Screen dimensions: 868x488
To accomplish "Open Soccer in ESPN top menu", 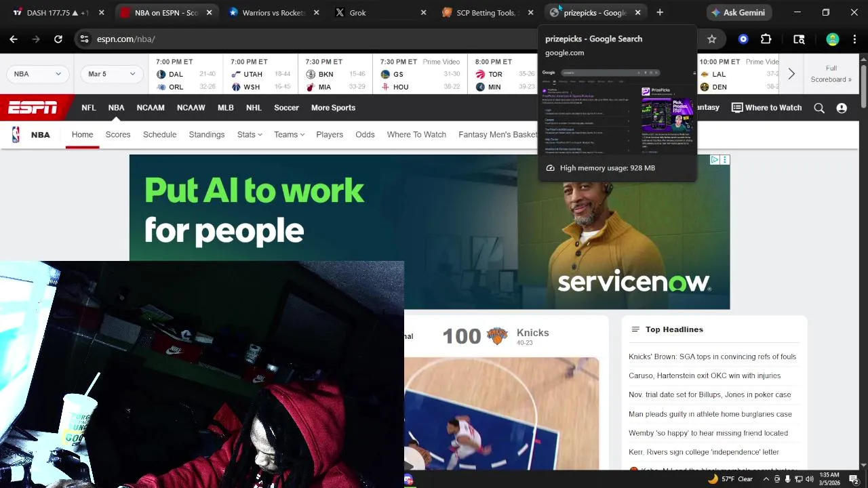I will point(286,108).
